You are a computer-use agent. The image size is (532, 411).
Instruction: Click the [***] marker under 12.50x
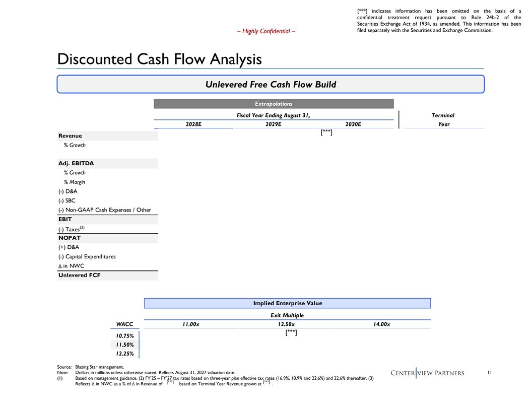click(291, 332)
